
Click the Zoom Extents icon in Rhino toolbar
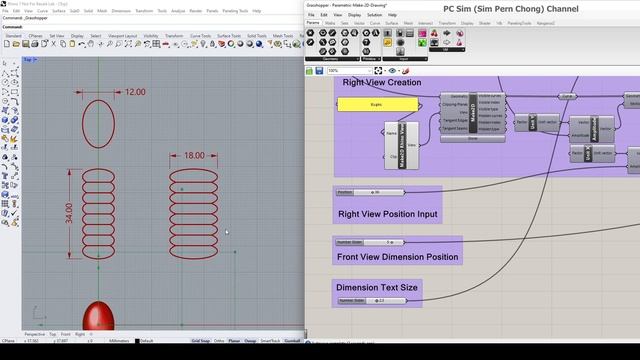128,44
